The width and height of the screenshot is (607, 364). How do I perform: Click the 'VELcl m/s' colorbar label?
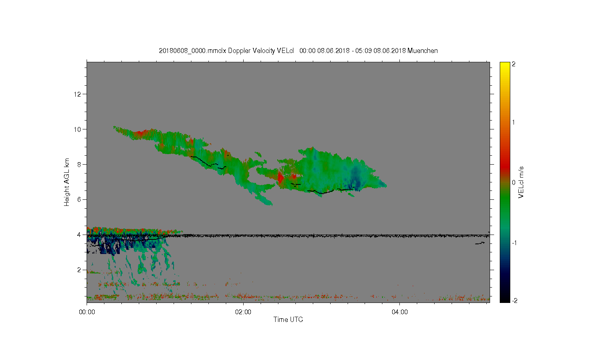[x=521, y=182]
